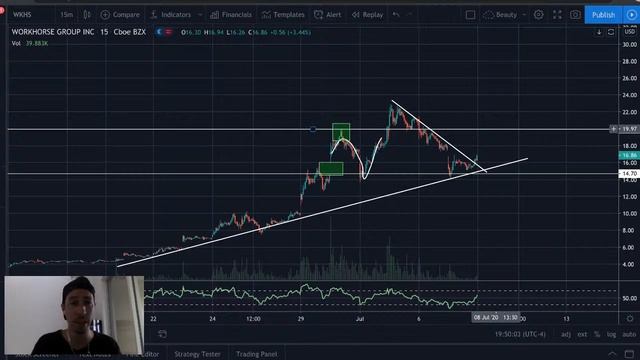Viewport: 640px width, 360px height.
Task: Open chart settings gear icon
Action: [539, 15]
